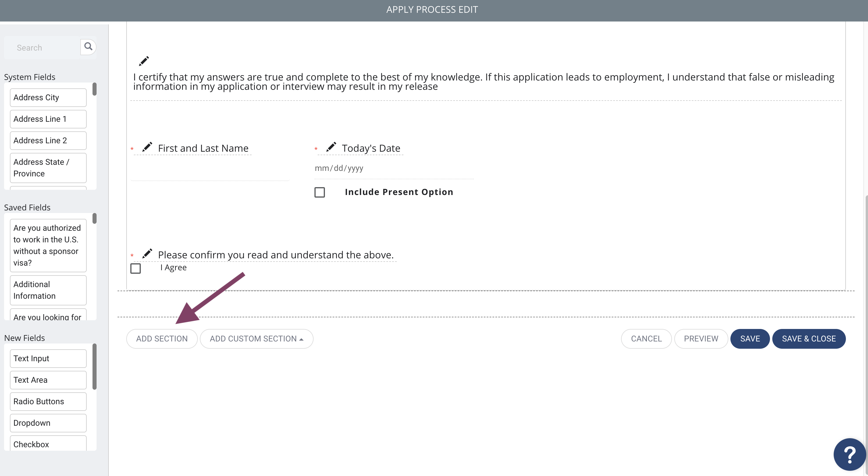Select the authorized to work saved field
868x476 pixels.
click(x=48, y=245)
